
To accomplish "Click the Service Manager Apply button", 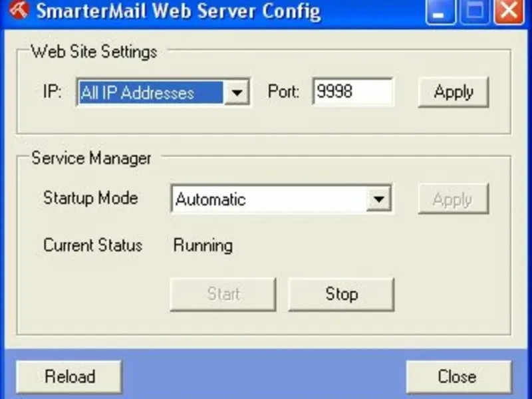I will (x=454, y=199).
